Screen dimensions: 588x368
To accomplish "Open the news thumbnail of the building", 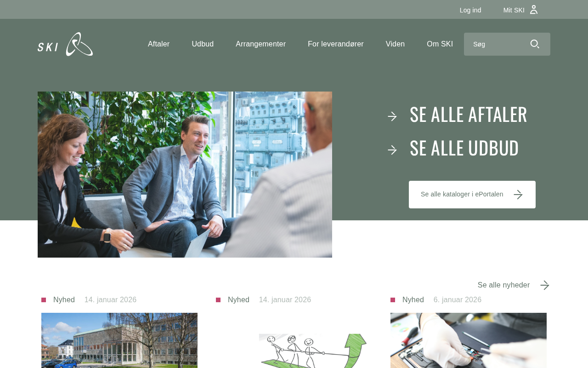I will 119,340.
